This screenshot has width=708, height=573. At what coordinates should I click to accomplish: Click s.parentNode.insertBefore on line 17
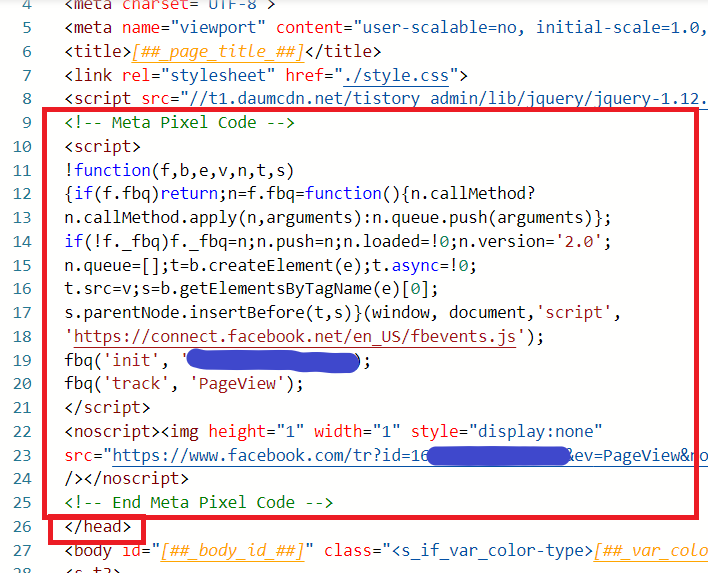[185, 312]
